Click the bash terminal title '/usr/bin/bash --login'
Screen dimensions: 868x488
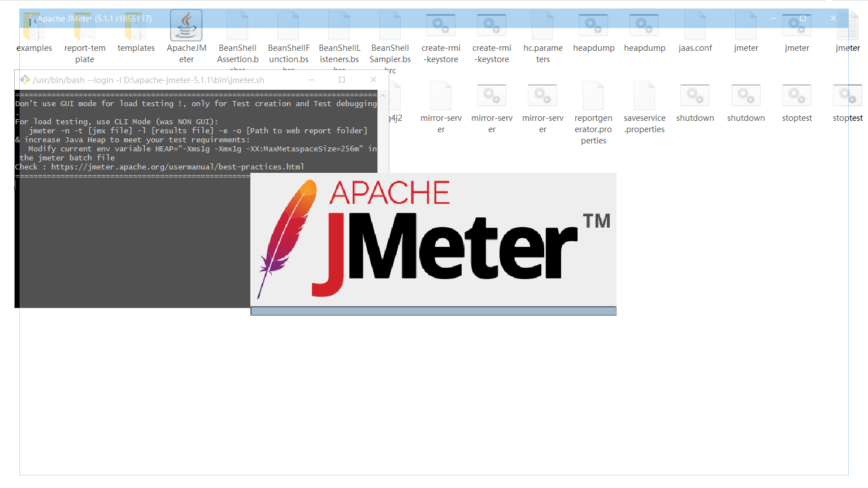pos(149,80)
